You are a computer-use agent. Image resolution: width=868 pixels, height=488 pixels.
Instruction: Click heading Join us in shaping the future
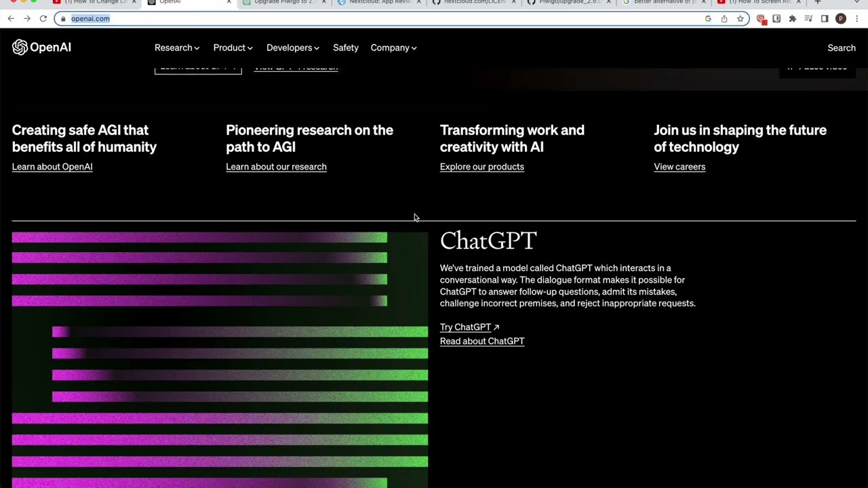(740, 138)
